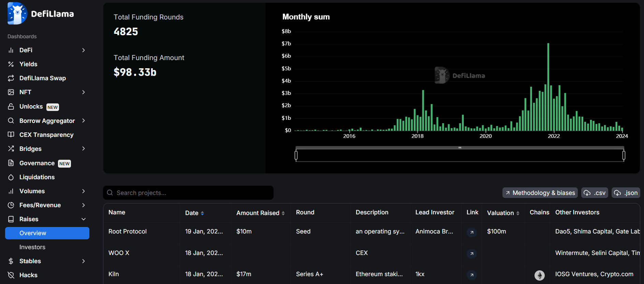Click the Borrow Aggregator search icon

pyautogui.click(x=11, y=120)
